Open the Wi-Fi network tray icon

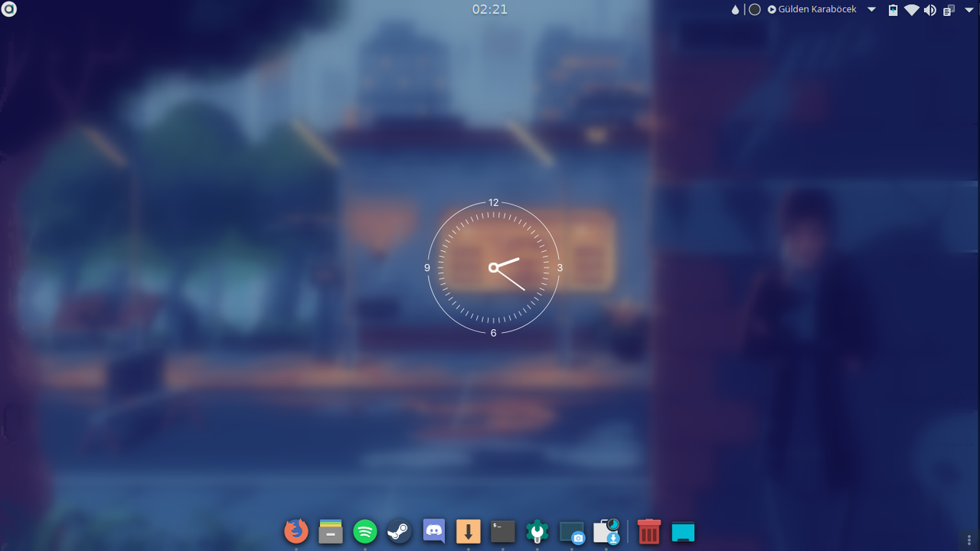(x=911, y=10)
